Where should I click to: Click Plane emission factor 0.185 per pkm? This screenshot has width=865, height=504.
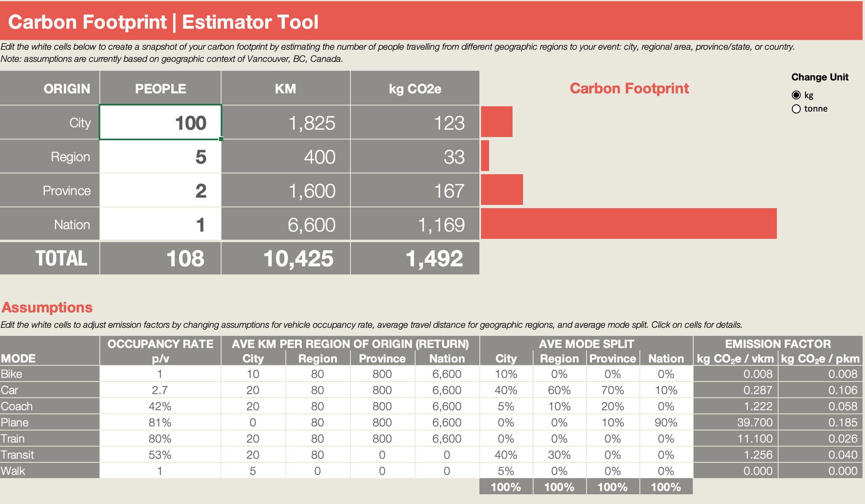coord(821,422)
